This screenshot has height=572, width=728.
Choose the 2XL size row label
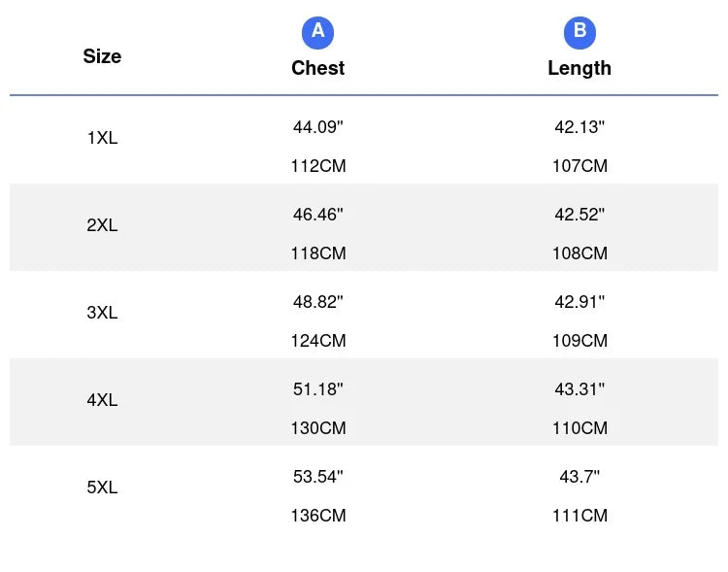(x=102, y=225)
